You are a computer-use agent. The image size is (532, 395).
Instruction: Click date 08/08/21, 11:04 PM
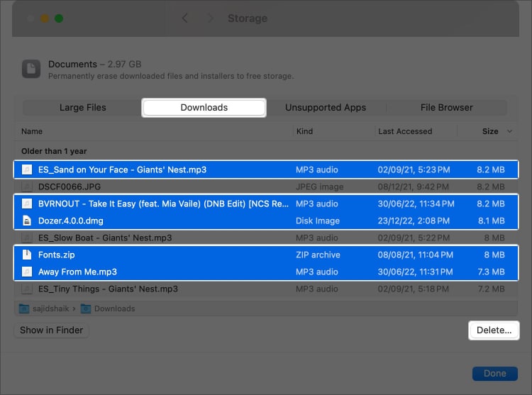pyautogui.click(x=415, y=255)
